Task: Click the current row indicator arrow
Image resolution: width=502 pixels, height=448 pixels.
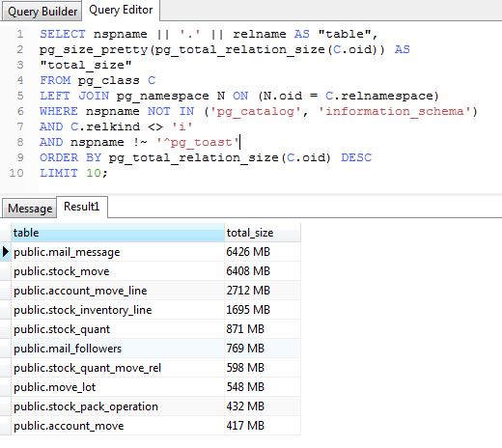Action: 6,252
